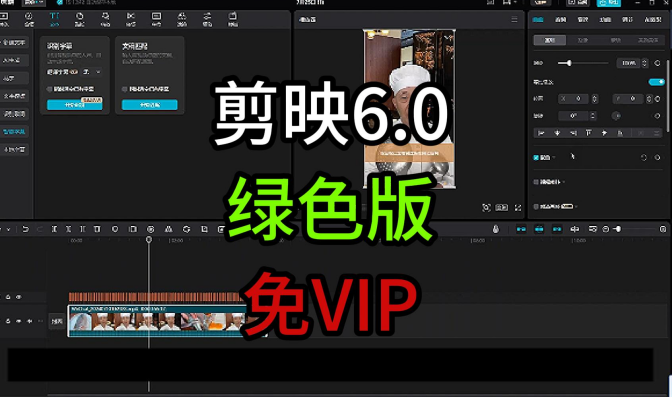
Task: Click the blue Export button at top right
Action: point(609,3)
